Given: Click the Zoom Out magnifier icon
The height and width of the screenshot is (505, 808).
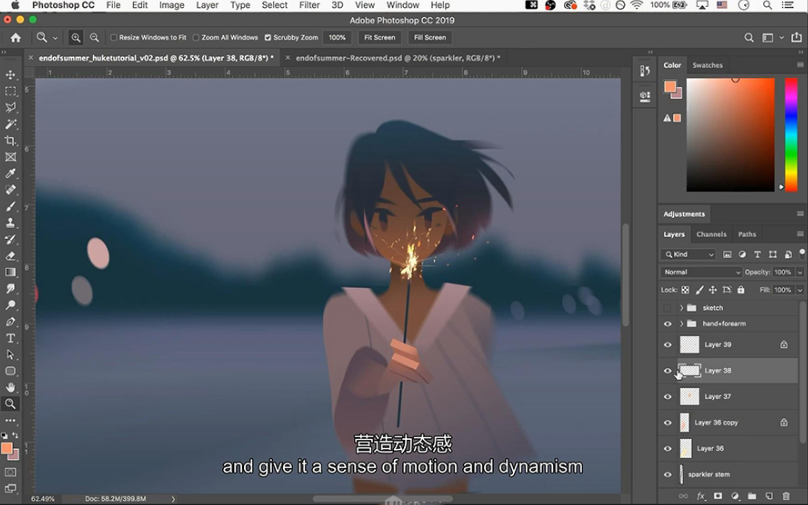Looking at the screenshot, I should point(94,38).
